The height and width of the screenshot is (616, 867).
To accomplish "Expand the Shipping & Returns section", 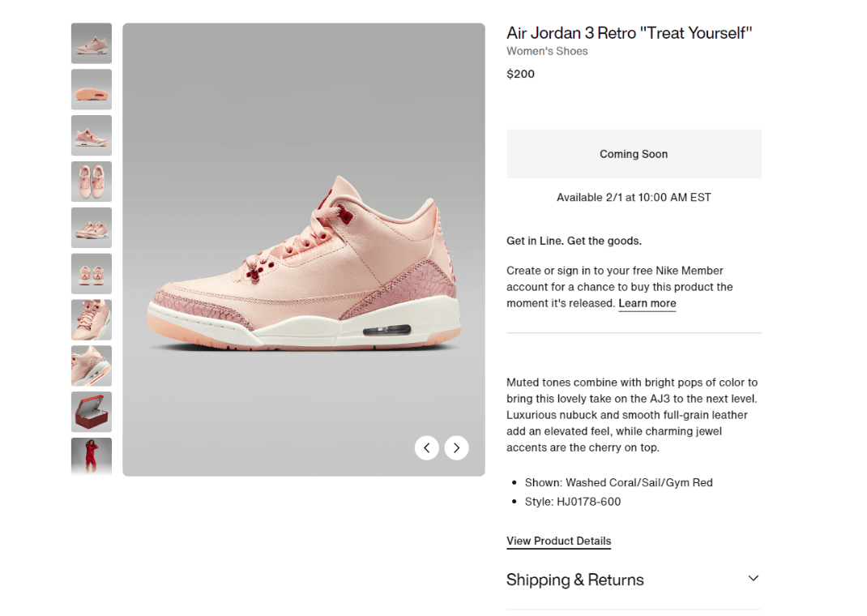I will 753,579.
